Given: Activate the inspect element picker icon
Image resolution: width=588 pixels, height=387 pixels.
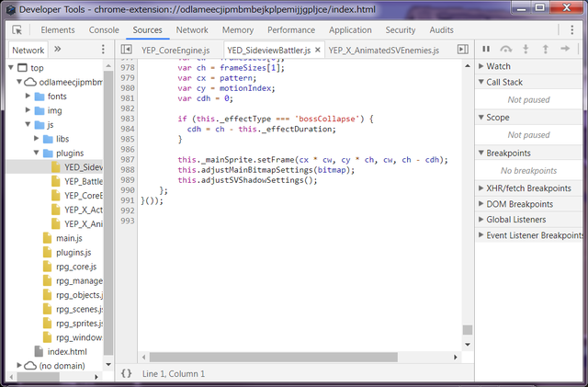Looking at the screenshot, I should [17, 30].
